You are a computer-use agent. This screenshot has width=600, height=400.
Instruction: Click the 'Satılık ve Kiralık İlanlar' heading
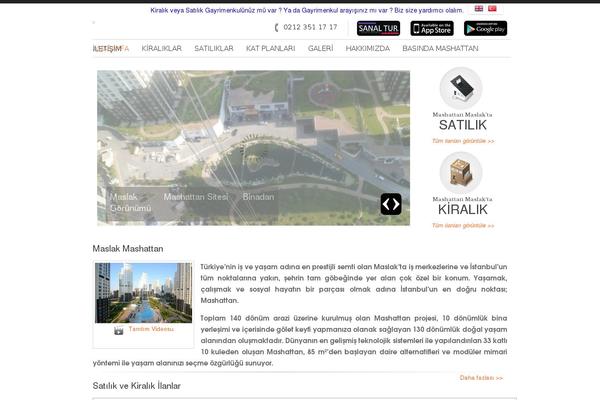[x=137, y=386]
